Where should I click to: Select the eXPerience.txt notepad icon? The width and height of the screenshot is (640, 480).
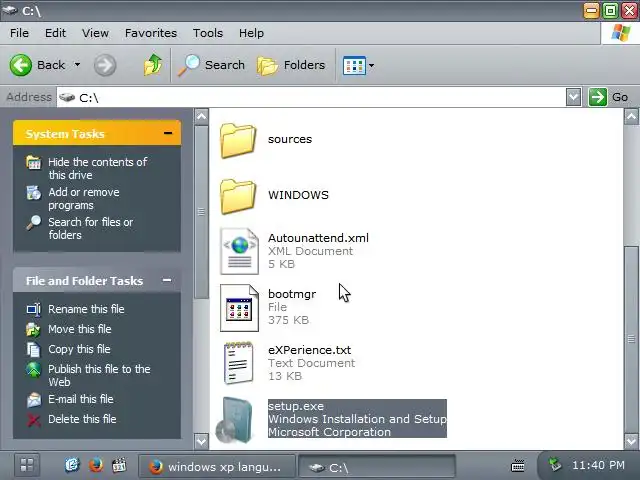click(238, 363)
